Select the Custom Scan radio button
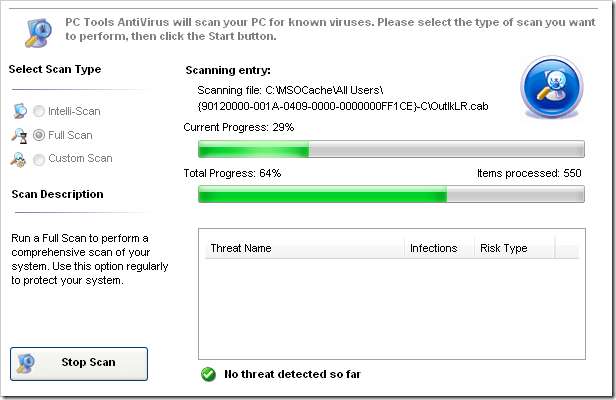This screenshot has height=400, width=616. pyautogui.click(x=38, y=160)
